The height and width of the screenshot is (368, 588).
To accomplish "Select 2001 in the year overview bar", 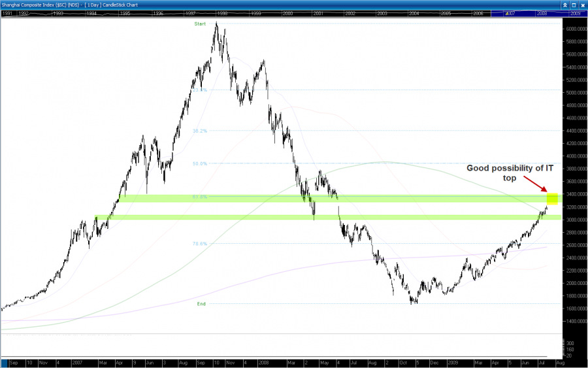I will coord(318,14).
